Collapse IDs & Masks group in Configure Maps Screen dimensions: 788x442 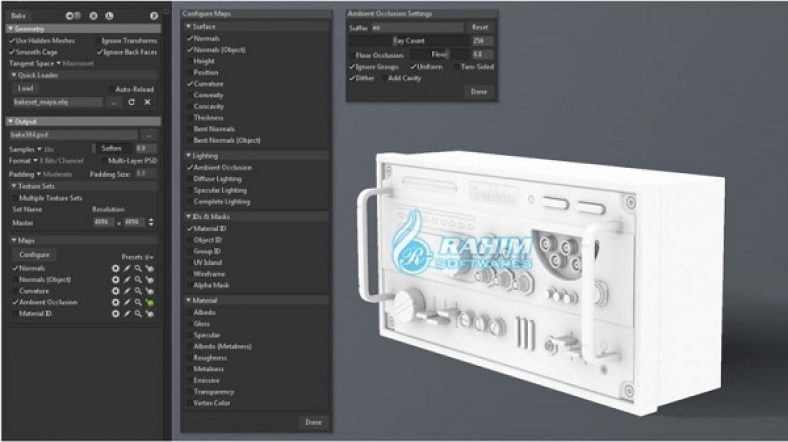pos(188,216)
